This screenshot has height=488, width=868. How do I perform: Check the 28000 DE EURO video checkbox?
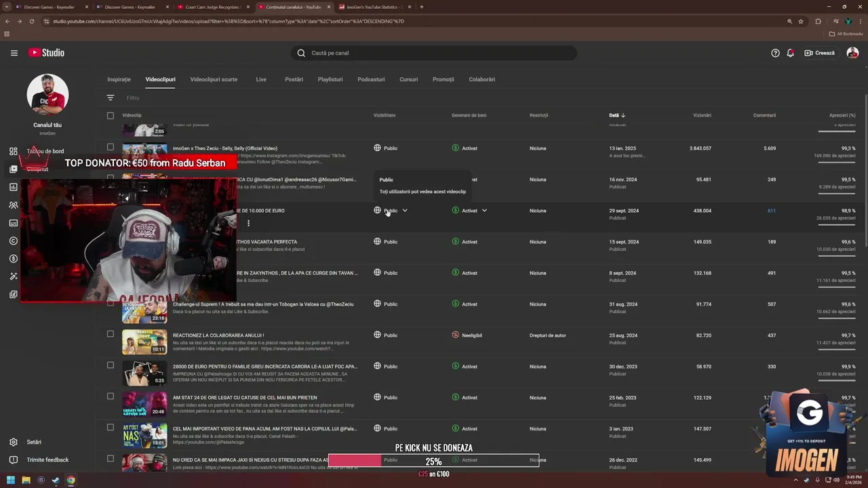111,365
